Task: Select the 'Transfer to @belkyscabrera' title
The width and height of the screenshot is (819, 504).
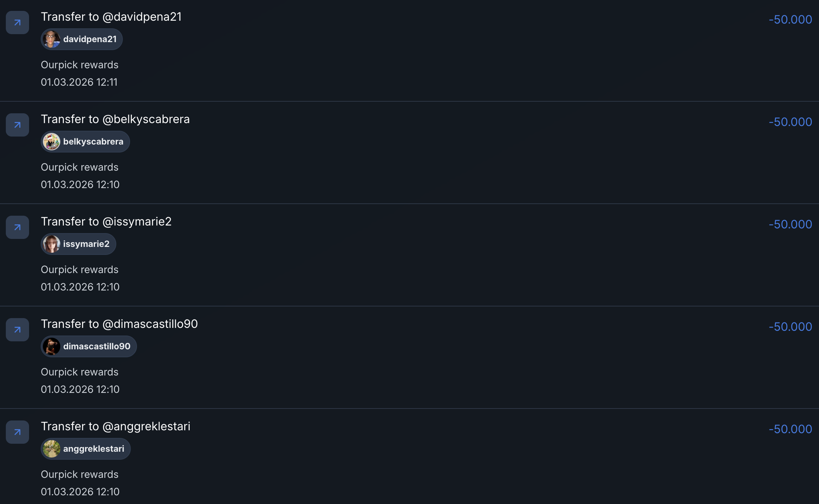Action: click(x=115, y=119)
